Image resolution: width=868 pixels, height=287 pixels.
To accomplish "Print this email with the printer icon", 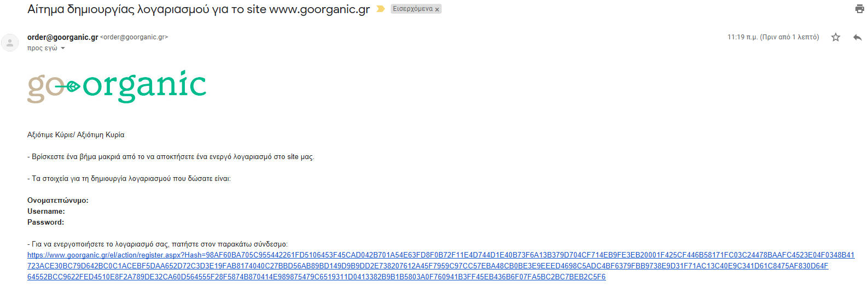I will pyautogui.click(x=859, y=9).
